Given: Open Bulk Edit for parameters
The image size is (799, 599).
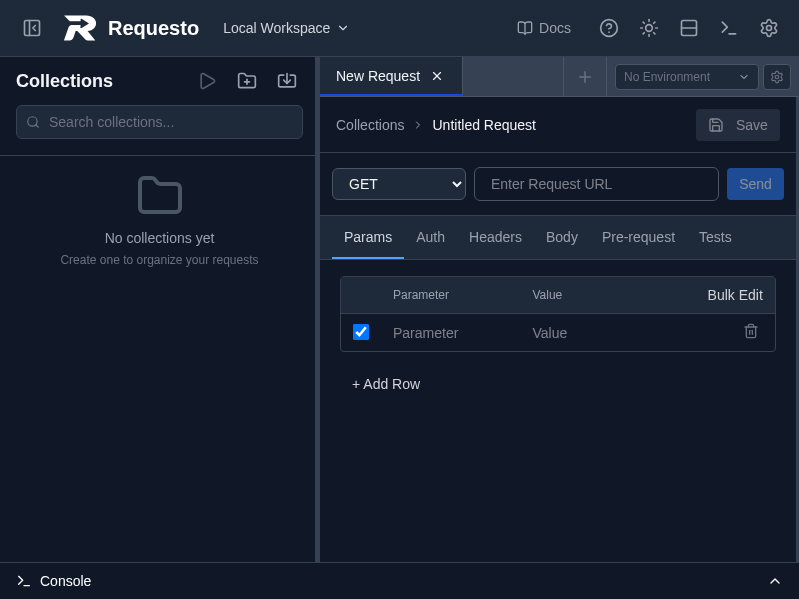Looking at the screenshot, I should click(x=735, y=295).
